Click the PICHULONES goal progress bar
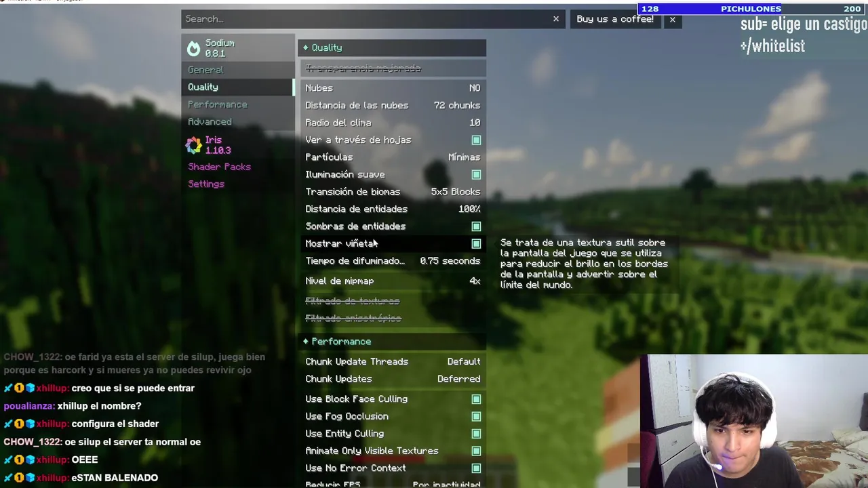Viewport: 868px width, 488px height. pos(751,9)
